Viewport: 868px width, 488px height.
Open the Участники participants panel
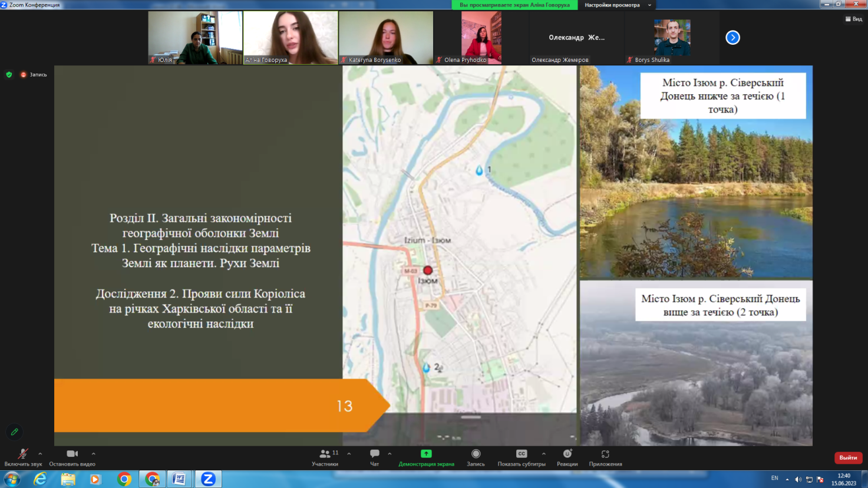click(325, 454)
